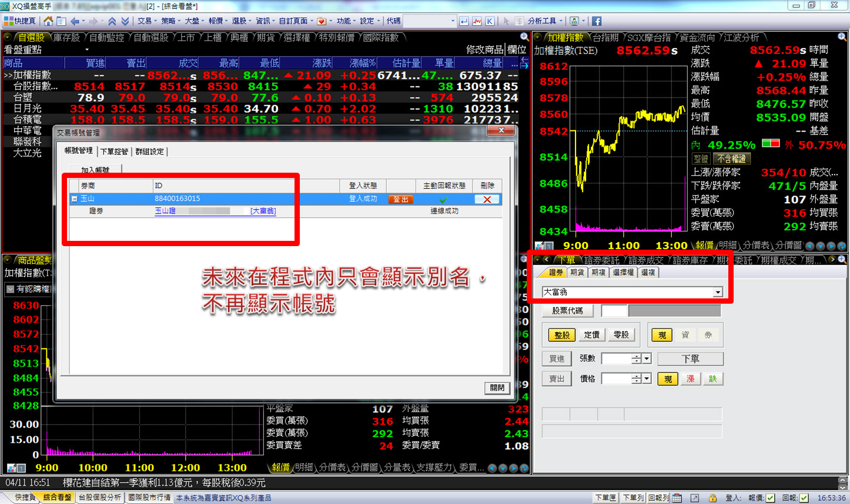Toggle the 報價 checkbox in status bar
The image size is (850, 504).
coord(770,498)
